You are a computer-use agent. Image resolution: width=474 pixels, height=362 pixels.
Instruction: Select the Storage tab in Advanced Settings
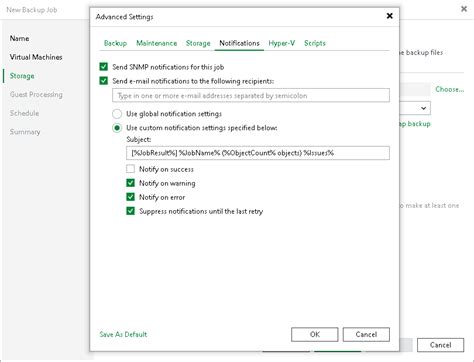point(198,43)
